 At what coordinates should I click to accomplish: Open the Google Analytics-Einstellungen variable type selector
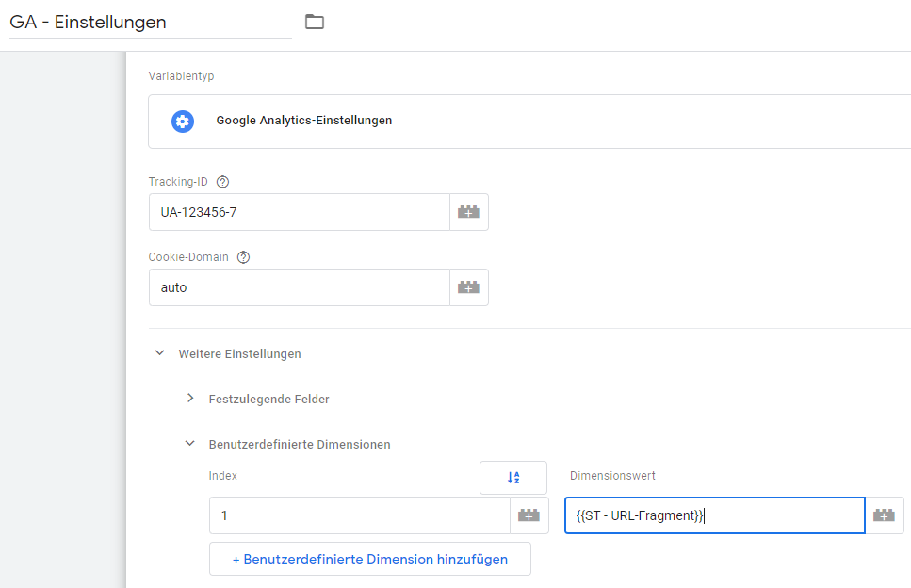pos(529,122)
